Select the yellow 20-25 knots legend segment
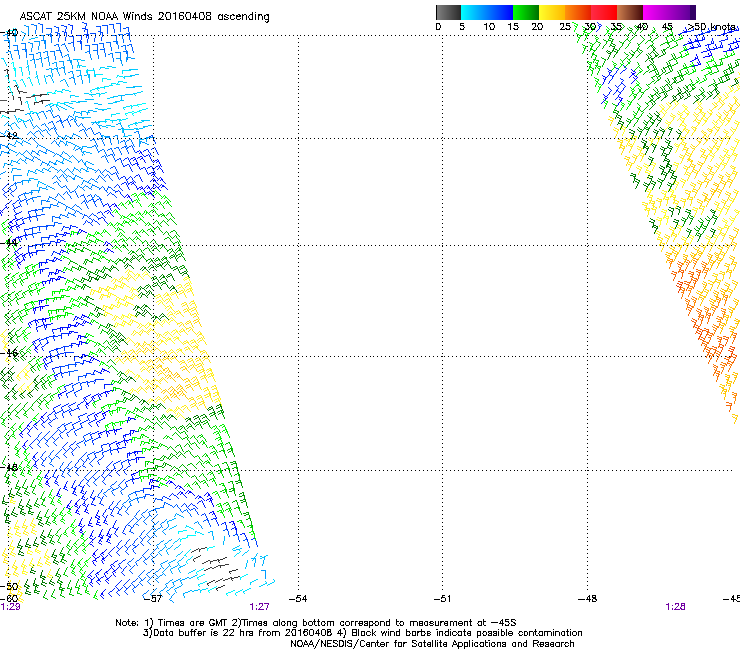Screen dimensions: 740x650 pos(552,12)
